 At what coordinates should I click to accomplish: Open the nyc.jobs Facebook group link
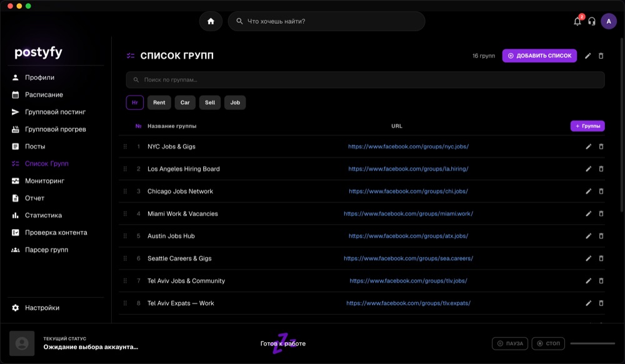pyautogui.click(x=408, y=147)
